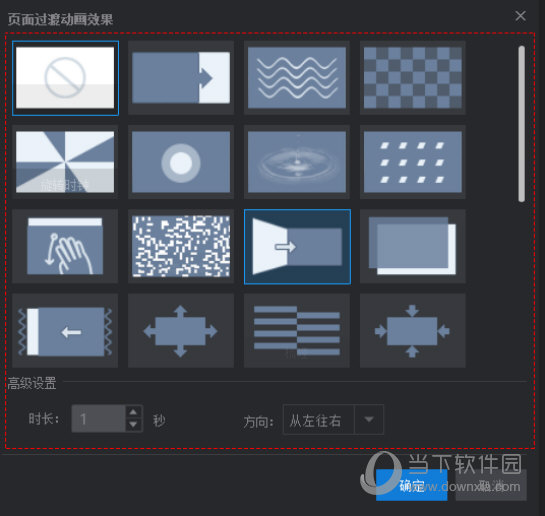Choose the expand-outward four arrows transition

[x=181, y=331]
